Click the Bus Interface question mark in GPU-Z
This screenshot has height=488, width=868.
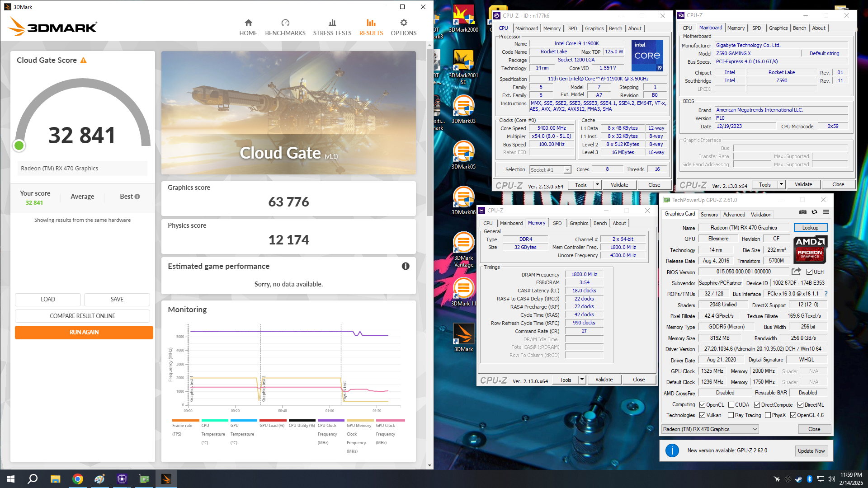[x=826, y=294]
